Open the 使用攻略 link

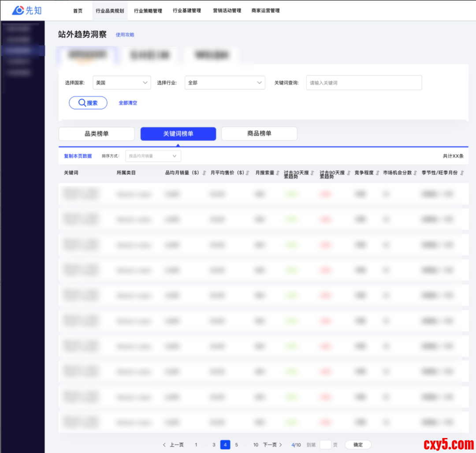125,35
